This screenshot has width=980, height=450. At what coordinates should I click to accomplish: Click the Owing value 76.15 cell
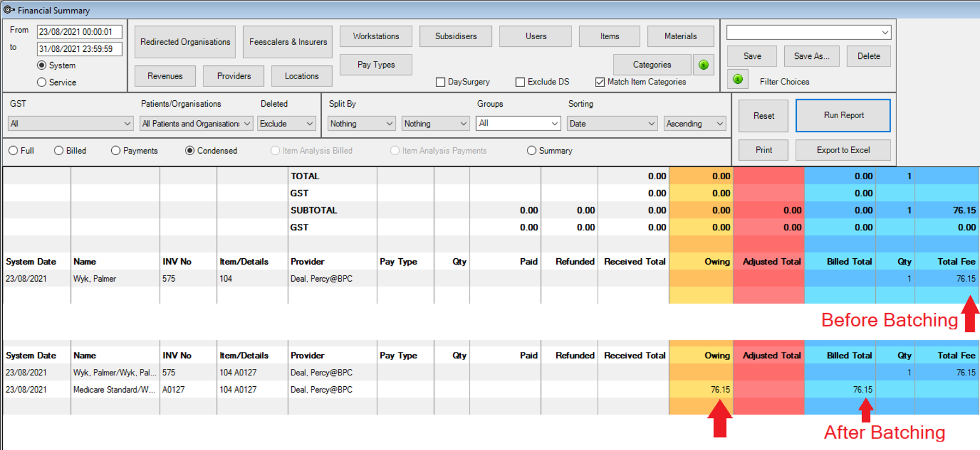point(701,390)
